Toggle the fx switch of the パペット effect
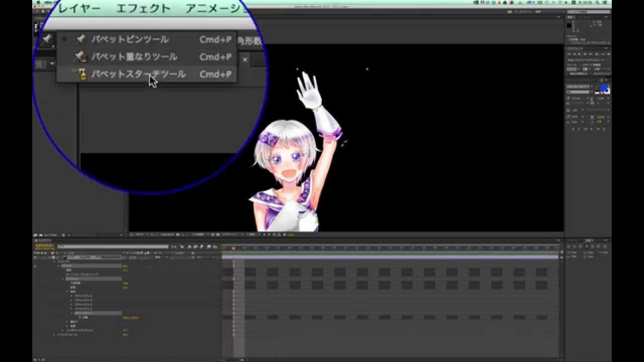The image size is (644, 362). pos(35,266)
